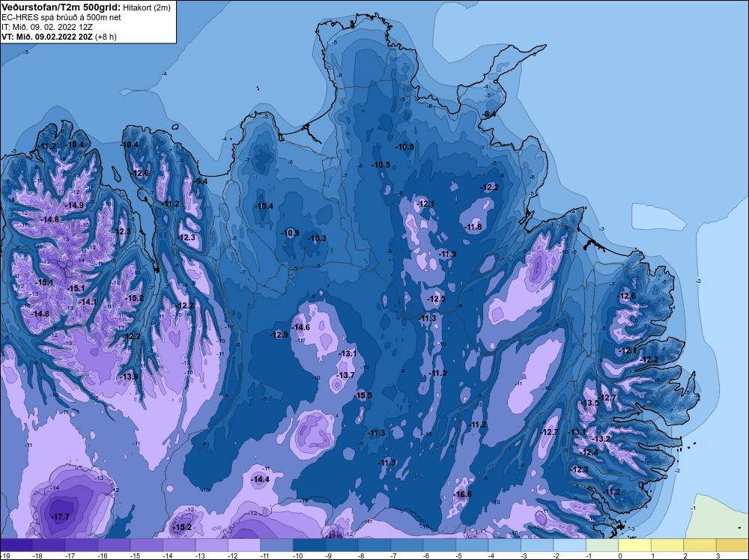Click the -14.6 temperature label

pyautogui.click(x=301, y=327)
